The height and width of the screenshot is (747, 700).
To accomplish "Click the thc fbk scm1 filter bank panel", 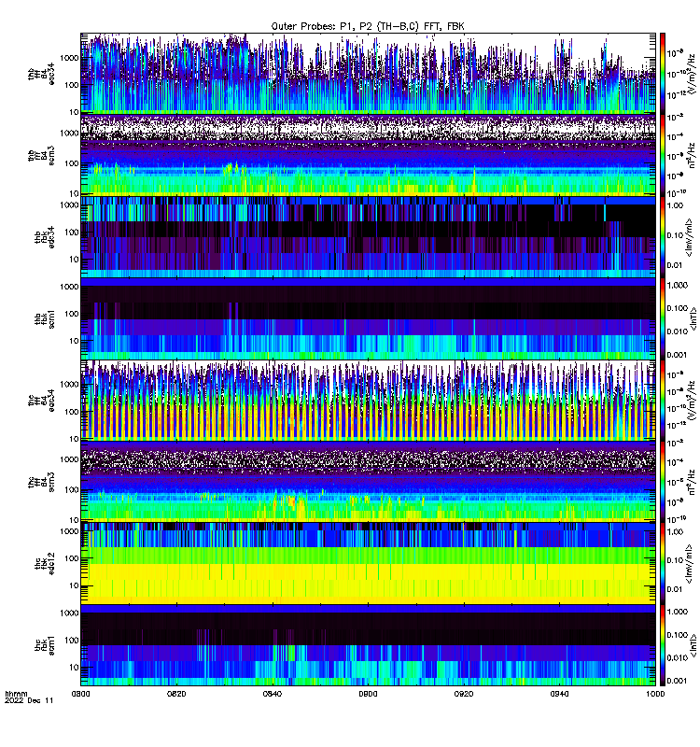I will coord(368,645).
